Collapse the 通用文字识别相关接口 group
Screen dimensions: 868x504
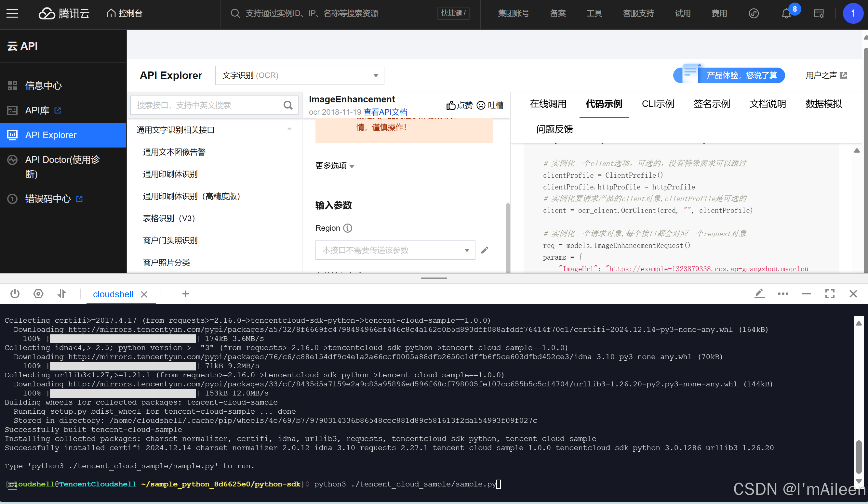click(289, 129)
